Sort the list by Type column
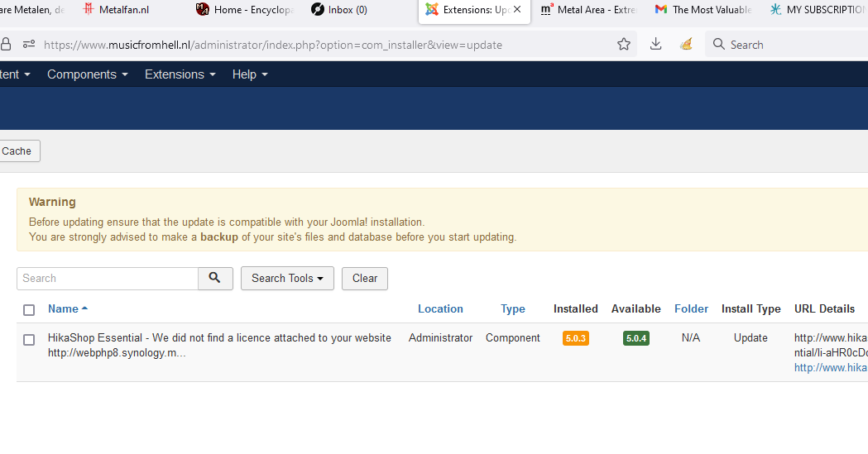 (512, 308)
